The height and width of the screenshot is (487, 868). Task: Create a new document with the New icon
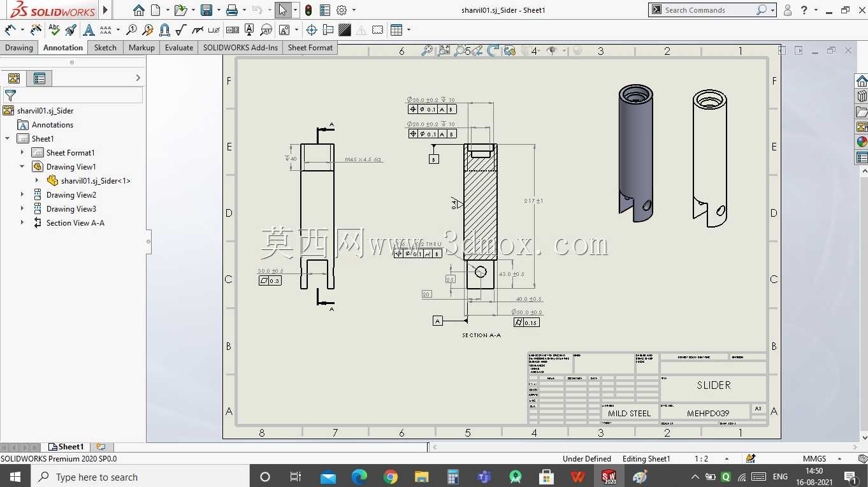156,10
